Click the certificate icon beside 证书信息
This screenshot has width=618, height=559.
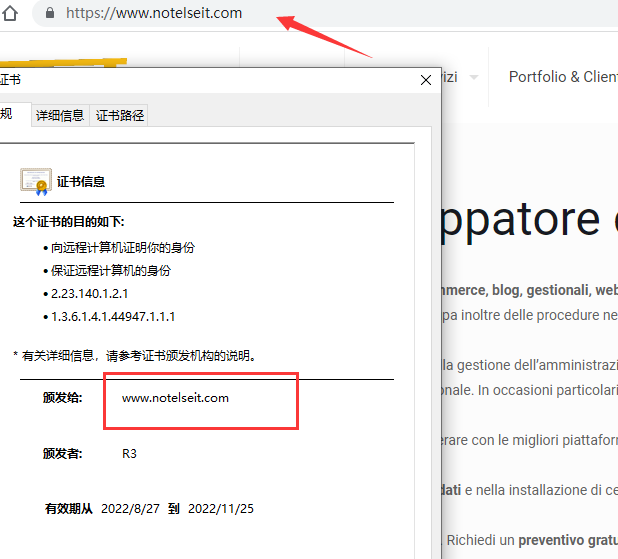pos(36,182)
